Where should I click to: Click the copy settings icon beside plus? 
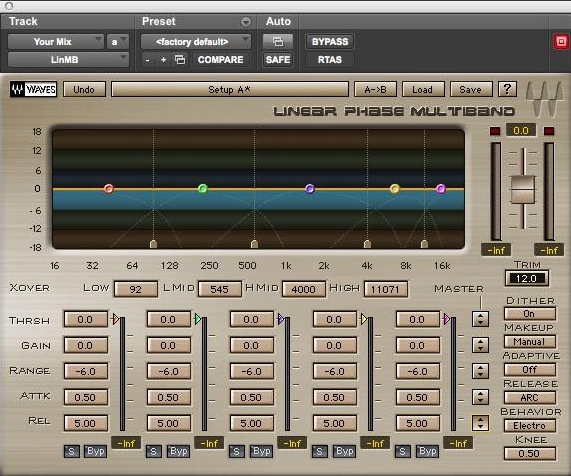point(180,59)
